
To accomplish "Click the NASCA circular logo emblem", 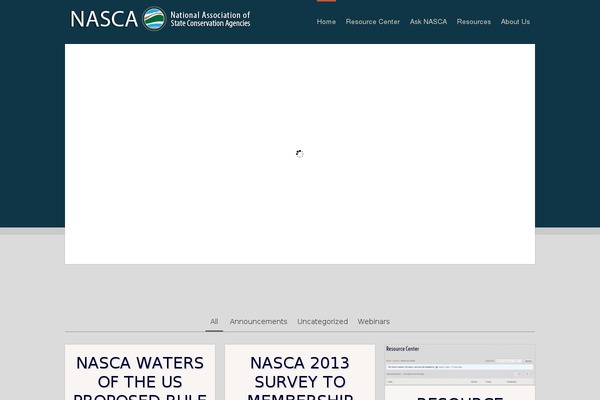I will (154, 19).
